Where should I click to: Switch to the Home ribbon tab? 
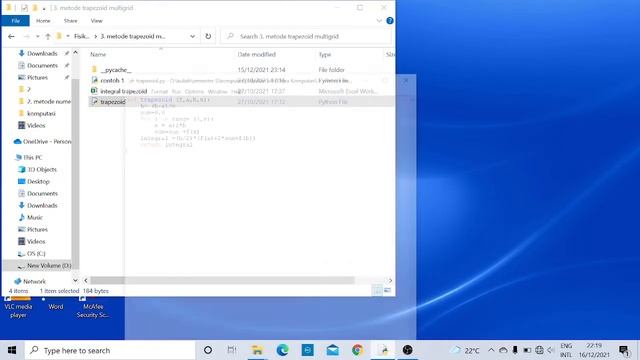click(43, 21)
